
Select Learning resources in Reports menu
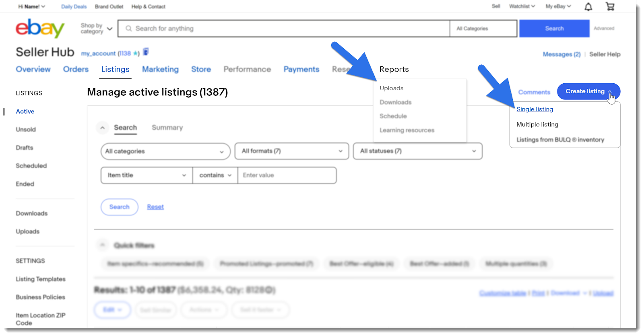tap(407, 130)
